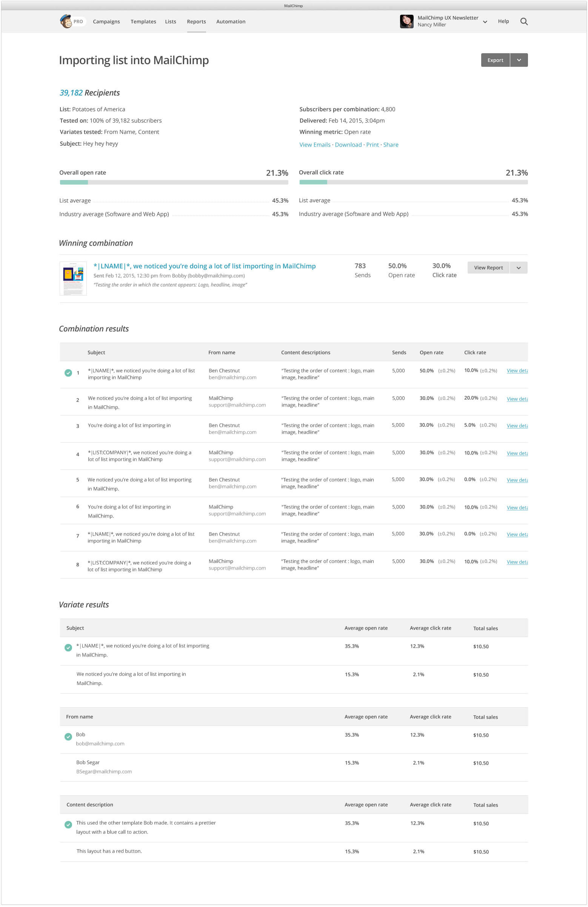Viewport: 588px width, 907px height.
Task: Go to the Templates section
Action: [x=143, y=22]
